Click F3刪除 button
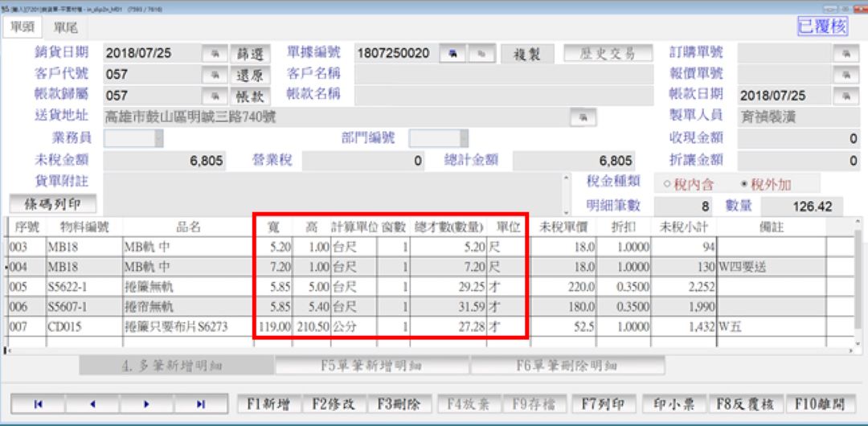The width and height of the screenshot is (868, 426). tap(398, 404)
